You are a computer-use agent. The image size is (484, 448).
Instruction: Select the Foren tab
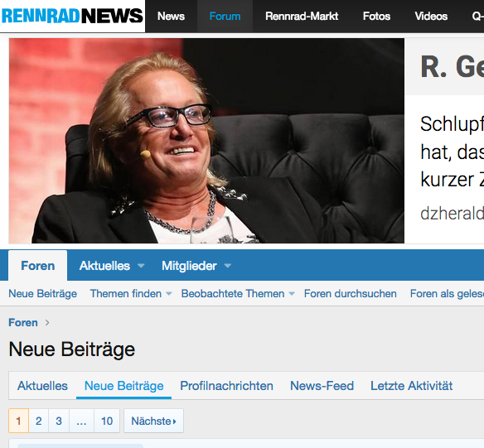click(37, 266)
